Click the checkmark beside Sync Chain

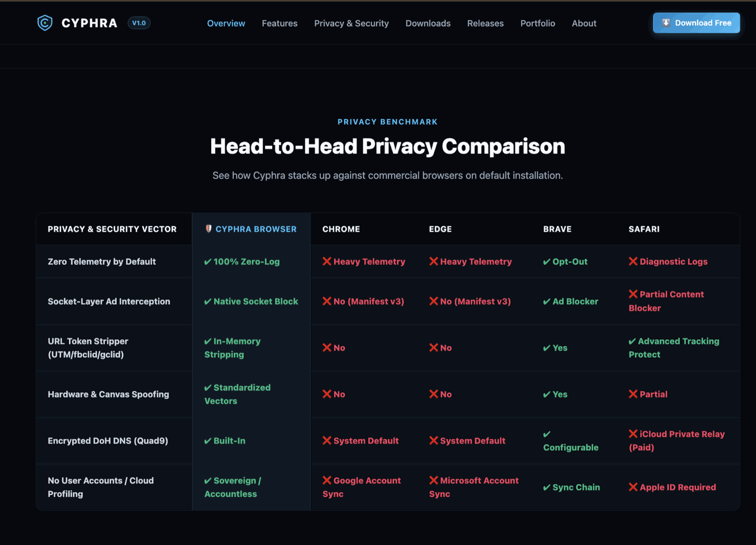547,488
